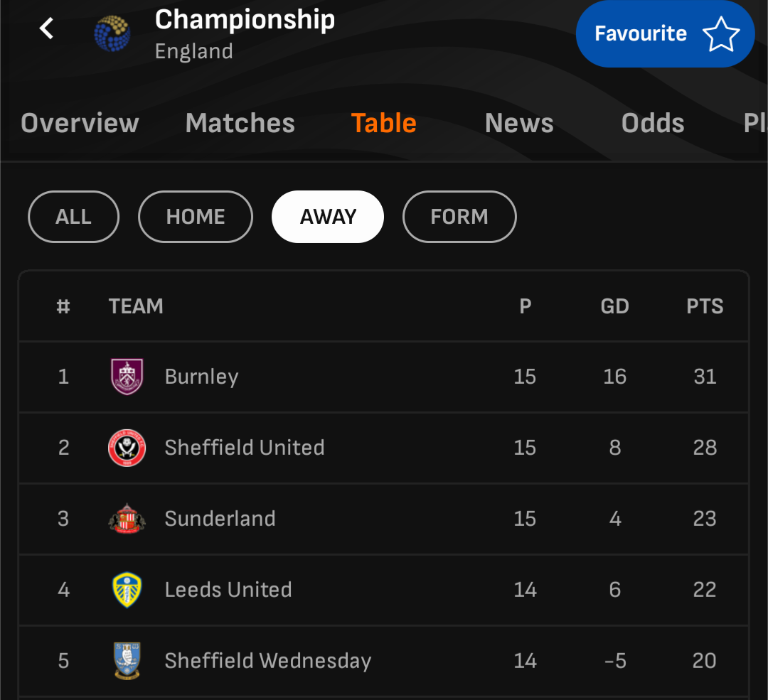Tap the Leeds United crest
Image resolution: width=768 pixels, height=700 pixels.
coord(127,590)
